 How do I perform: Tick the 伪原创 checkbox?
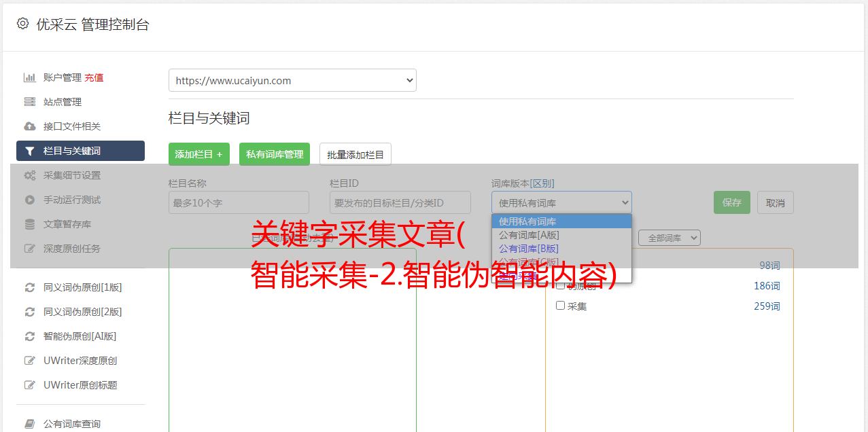(561, 285)
